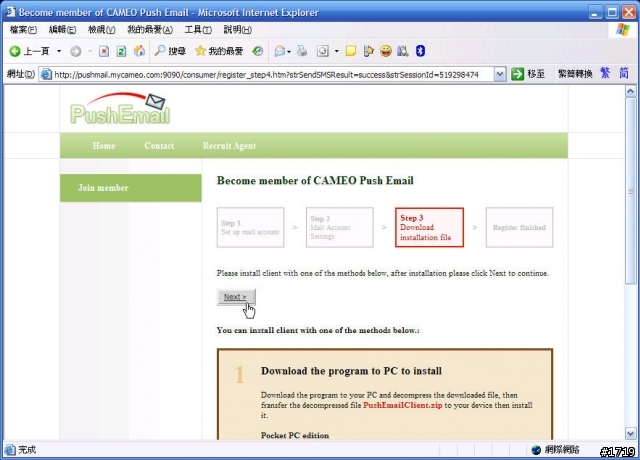This screenshot has height=460, width=640.
Task: Switch to Traditional Chinese with the 繁 icon
Action: [605, 73]
